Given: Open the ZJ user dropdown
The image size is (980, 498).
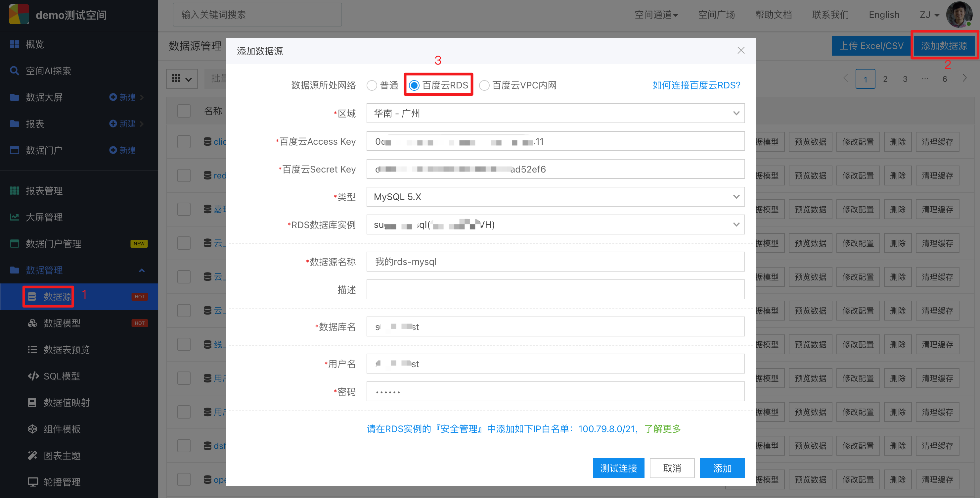Looking at the screenshot, I should point(929,15).
